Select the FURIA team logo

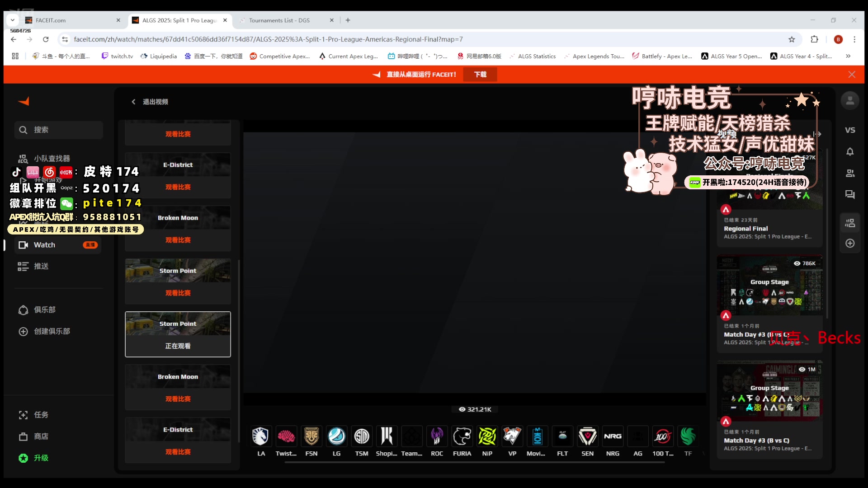pyautogui.click(x=462, y=436)
